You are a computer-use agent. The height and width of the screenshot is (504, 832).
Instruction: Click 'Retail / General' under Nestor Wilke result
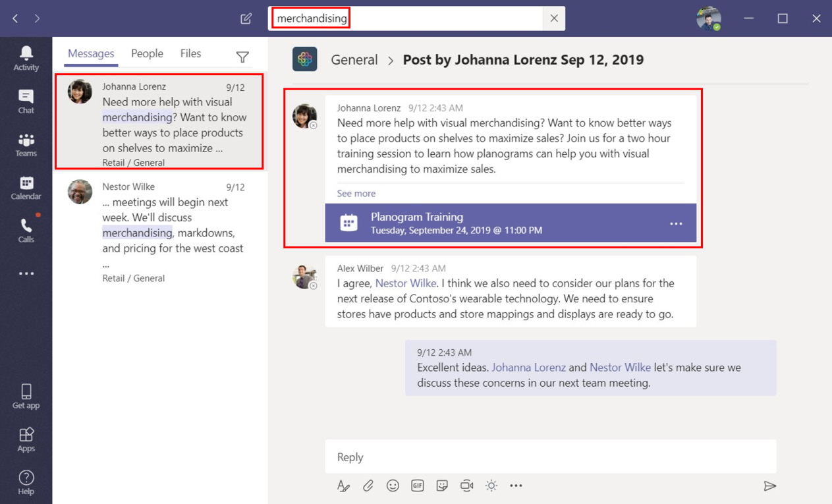[x=134, y=279]
